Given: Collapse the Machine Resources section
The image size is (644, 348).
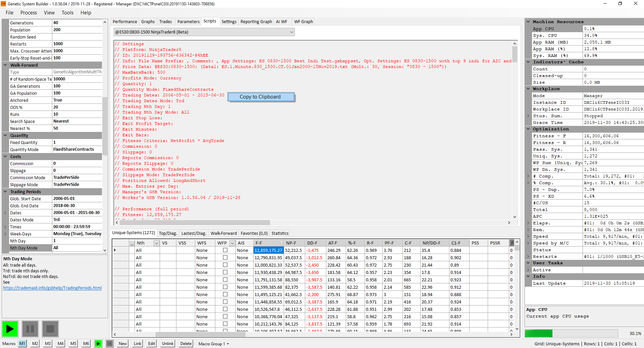Looking at the screenshot, I should tap(528, 22).
